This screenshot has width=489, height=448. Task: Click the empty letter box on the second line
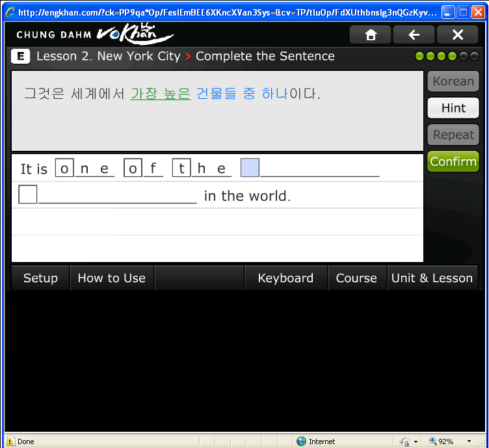[x=28, y=194]
